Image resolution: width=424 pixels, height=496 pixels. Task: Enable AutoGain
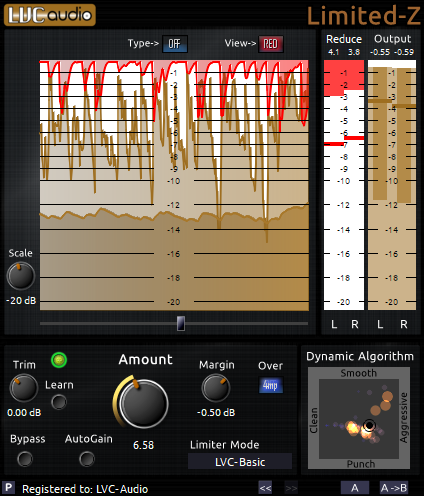87,459
